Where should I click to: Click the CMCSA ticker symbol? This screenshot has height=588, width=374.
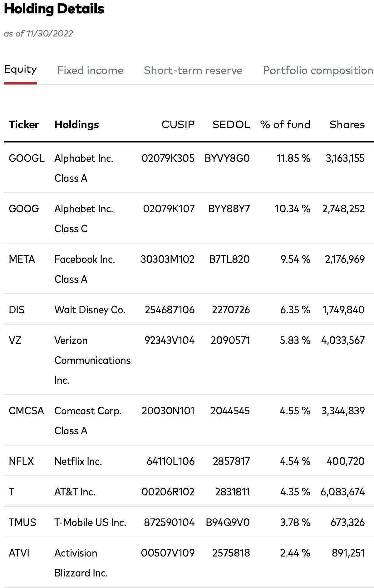point(26,411)
